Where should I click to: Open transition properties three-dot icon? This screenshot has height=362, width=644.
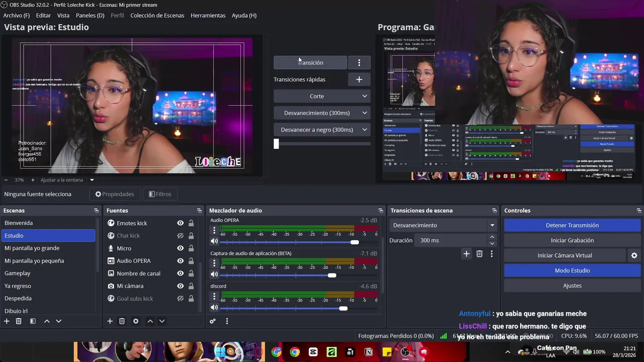click(492, 254)
